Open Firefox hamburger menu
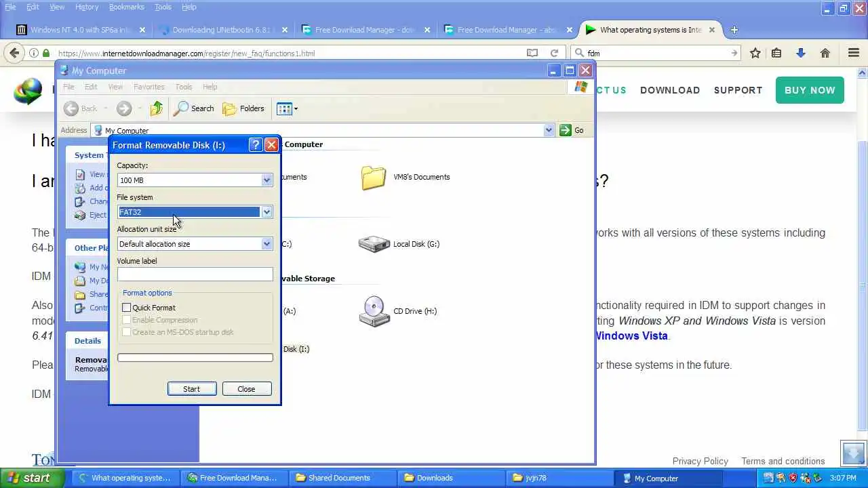This screenshot has width=868, height=488. pos(854,53)
